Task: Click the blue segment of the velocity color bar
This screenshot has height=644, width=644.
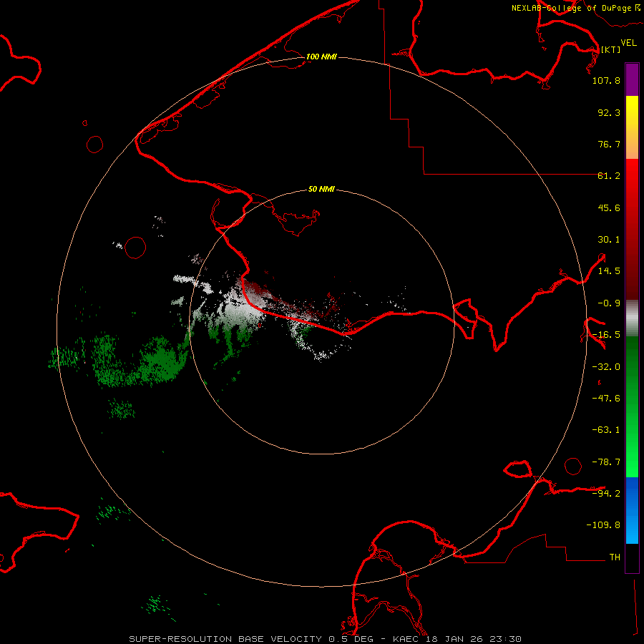Action: (x=632, y=510)
